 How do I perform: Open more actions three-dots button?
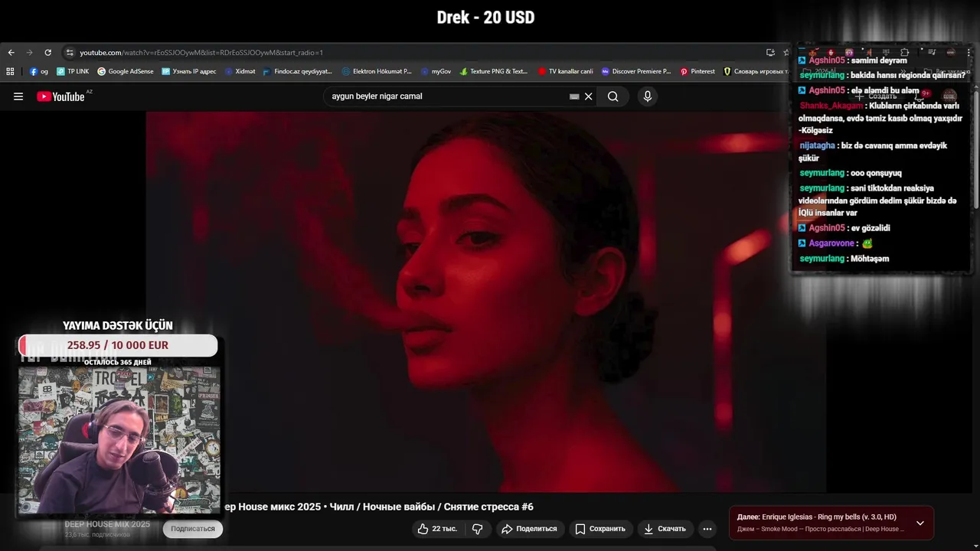coord(707,529)
